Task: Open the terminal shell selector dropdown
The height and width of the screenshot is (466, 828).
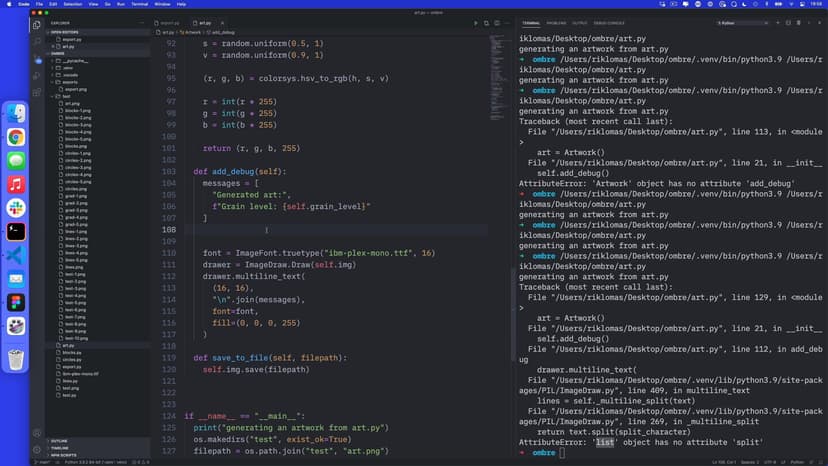Action: coord(742,22)
